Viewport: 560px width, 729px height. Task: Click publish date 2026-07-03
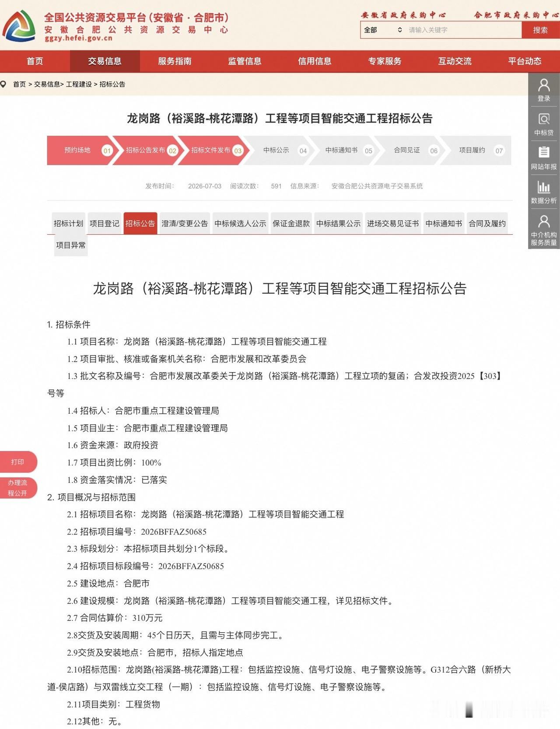click(x=205, y=186)
